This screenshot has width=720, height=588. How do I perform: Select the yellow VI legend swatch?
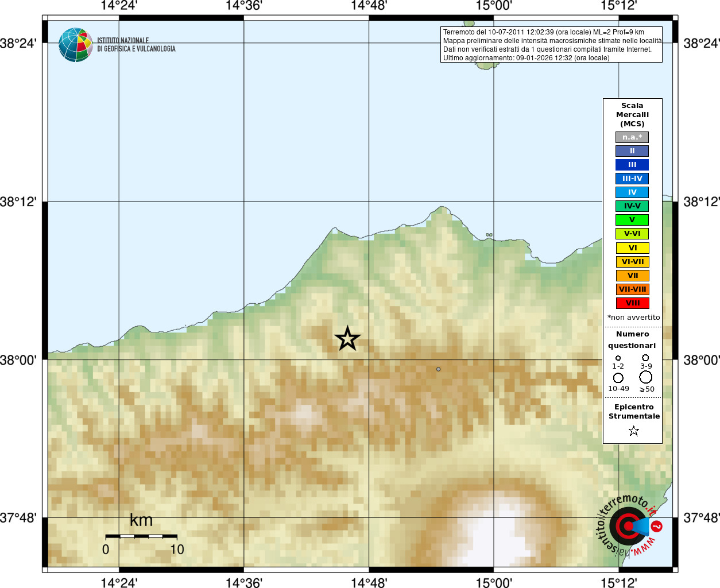point(632,248)
